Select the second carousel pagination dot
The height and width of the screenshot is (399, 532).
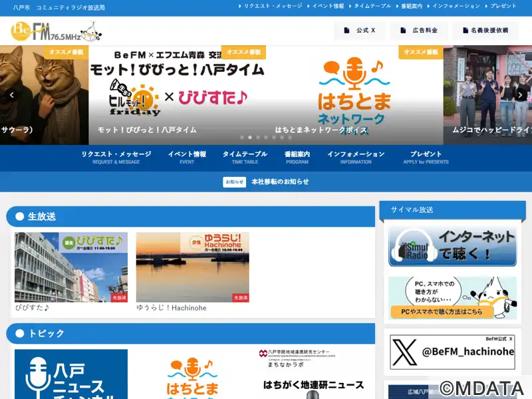pos(250,138)
